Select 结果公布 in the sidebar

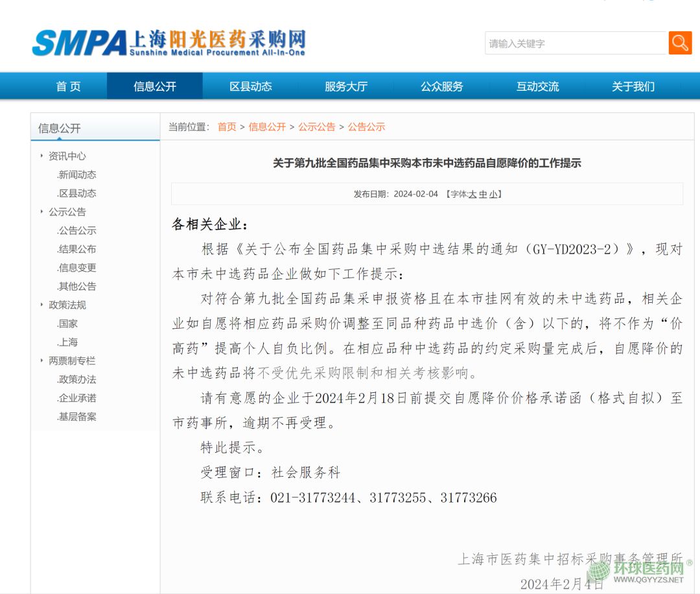(x=77, y=249)
